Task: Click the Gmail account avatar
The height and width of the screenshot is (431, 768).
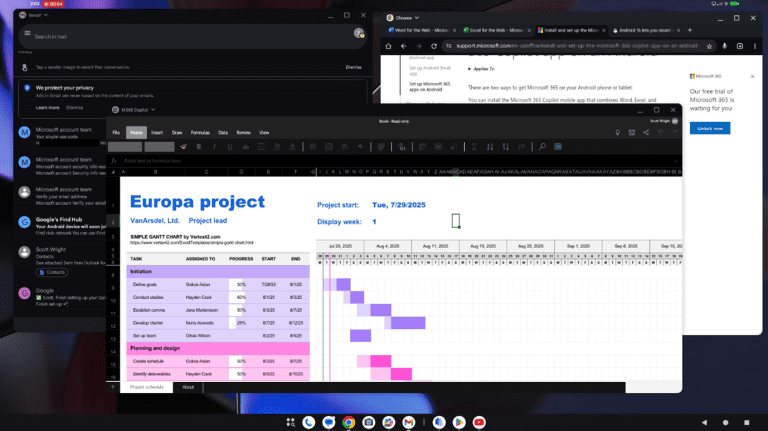Action: point(359,33)
